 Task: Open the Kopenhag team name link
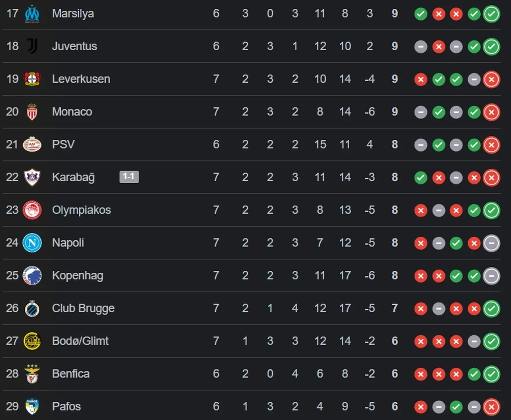tap(77, 275)
